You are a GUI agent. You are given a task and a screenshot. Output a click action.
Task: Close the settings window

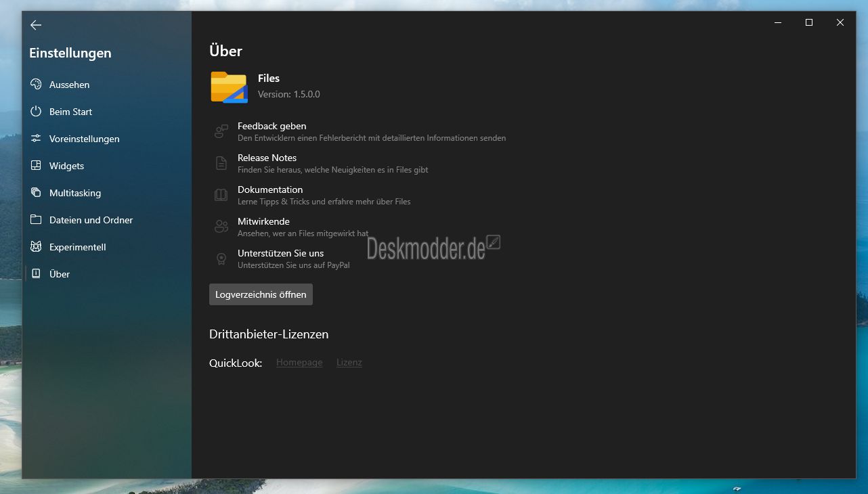[840, 22]
